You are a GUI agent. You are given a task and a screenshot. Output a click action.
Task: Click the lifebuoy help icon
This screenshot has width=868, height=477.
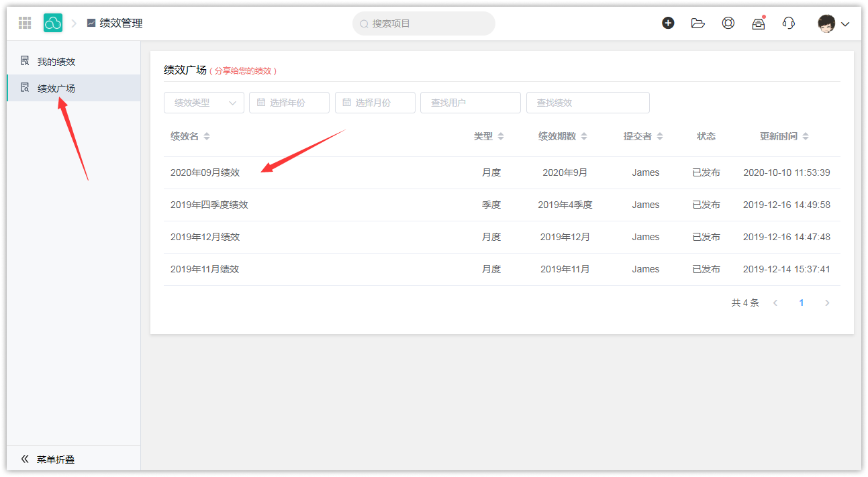tap(728, 23)
